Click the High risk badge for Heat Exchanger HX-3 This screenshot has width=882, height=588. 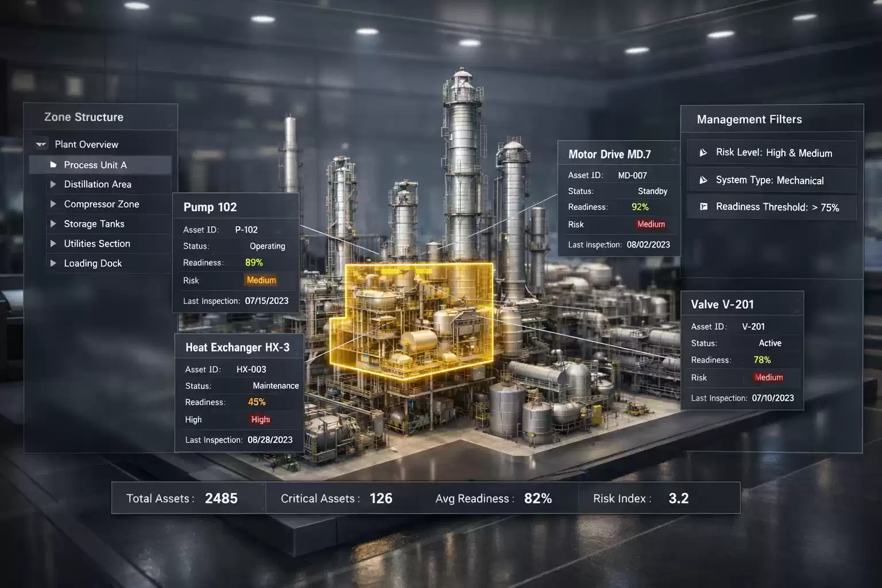260,419
